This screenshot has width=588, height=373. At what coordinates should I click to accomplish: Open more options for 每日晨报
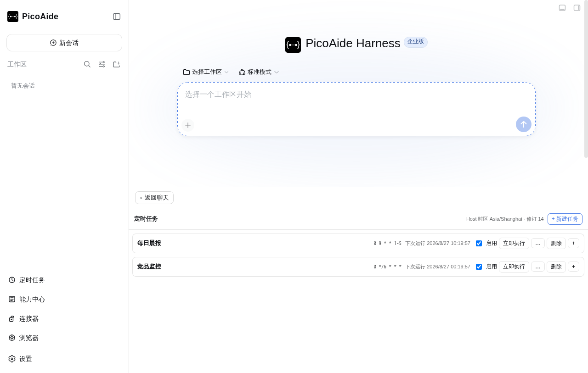point(538,244)
